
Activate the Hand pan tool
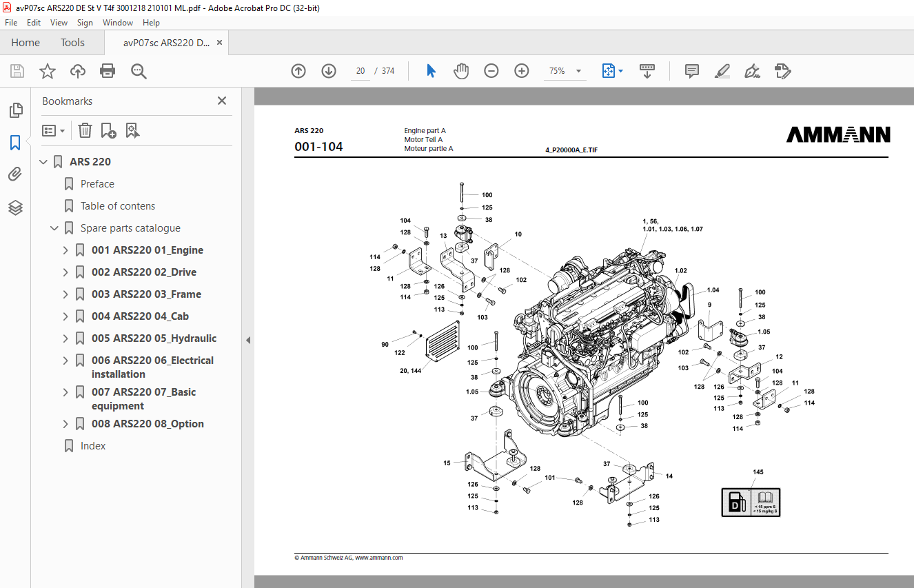coord(461,71)
